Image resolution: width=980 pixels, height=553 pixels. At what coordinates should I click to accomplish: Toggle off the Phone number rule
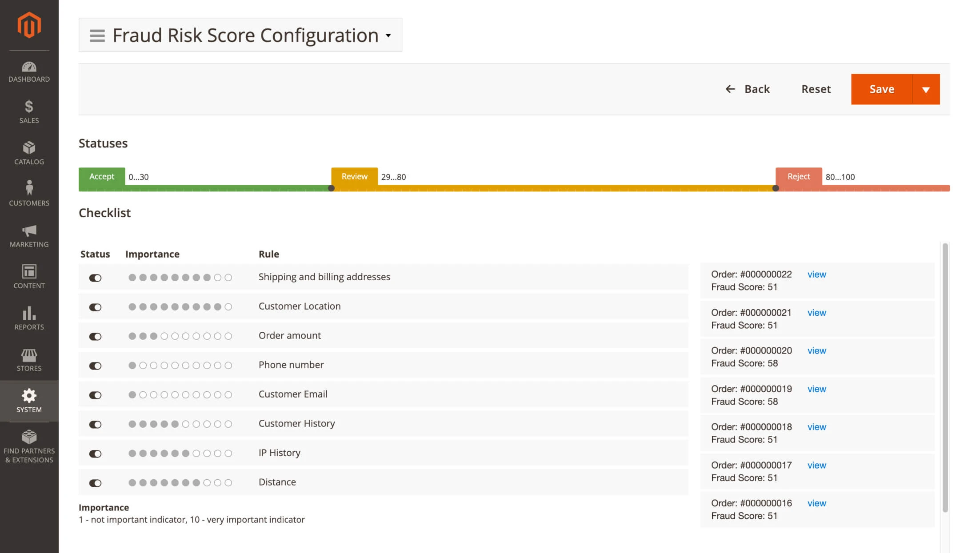96,365
